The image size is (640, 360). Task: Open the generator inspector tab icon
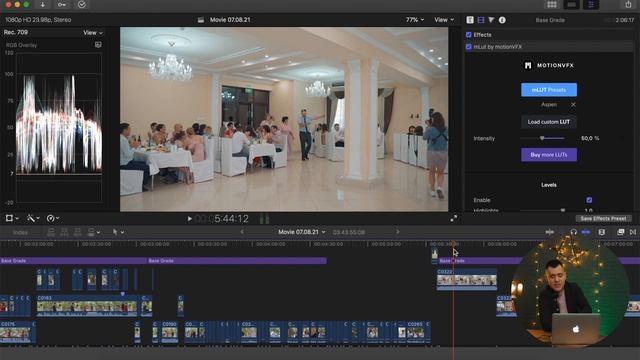click(x=470, y=20)
